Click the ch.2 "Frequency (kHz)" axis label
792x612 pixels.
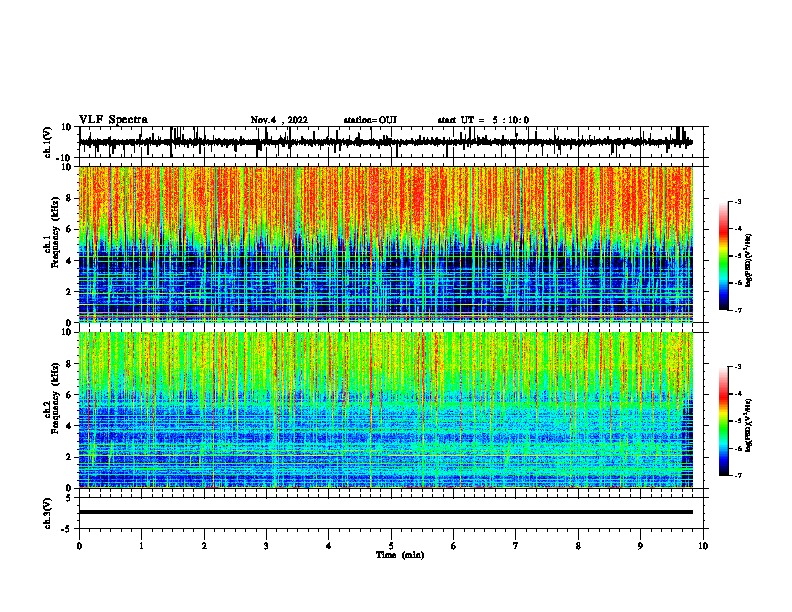(55, 398)
